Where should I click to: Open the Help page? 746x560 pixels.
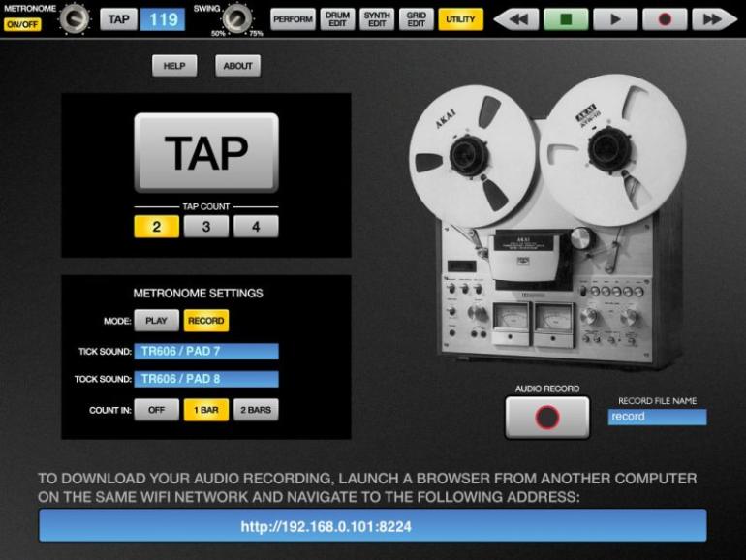[174, 66]
